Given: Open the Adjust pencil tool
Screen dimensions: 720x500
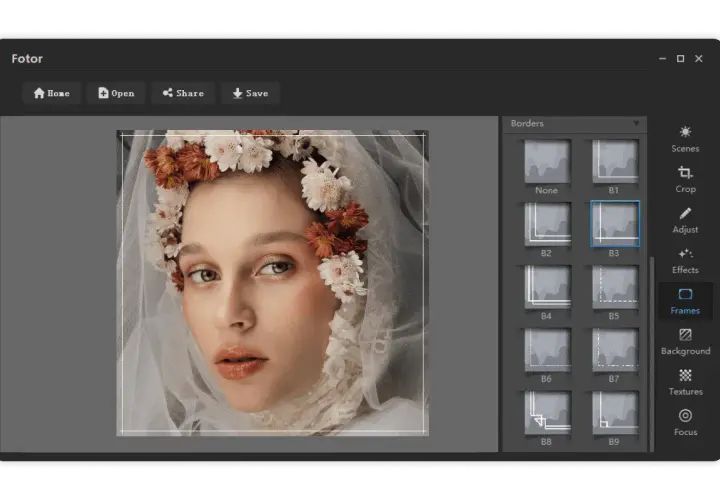Looking at the screenshot, I should click(x=685, y=220).
